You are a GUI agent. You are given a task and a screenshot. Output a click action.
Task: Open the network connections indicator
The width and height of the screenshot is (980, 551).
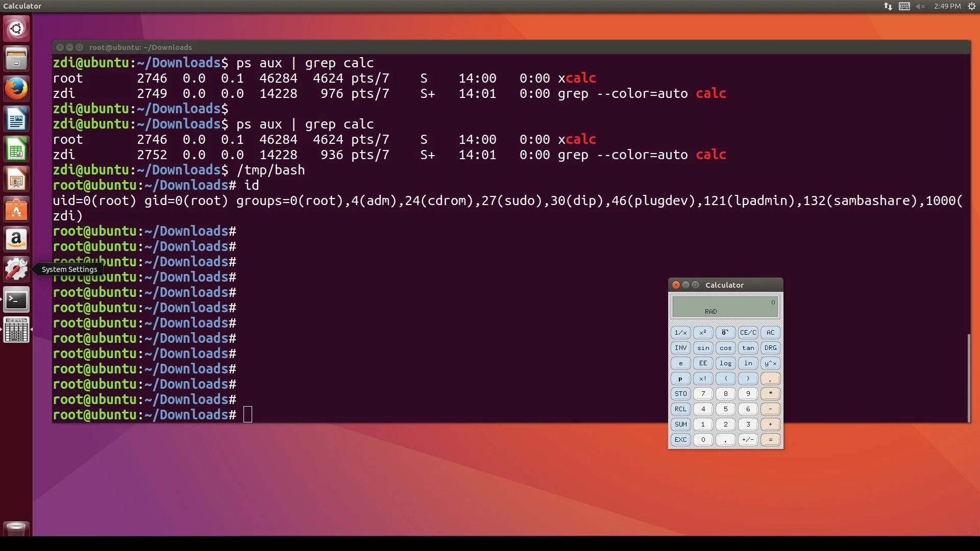click(888, 6)
